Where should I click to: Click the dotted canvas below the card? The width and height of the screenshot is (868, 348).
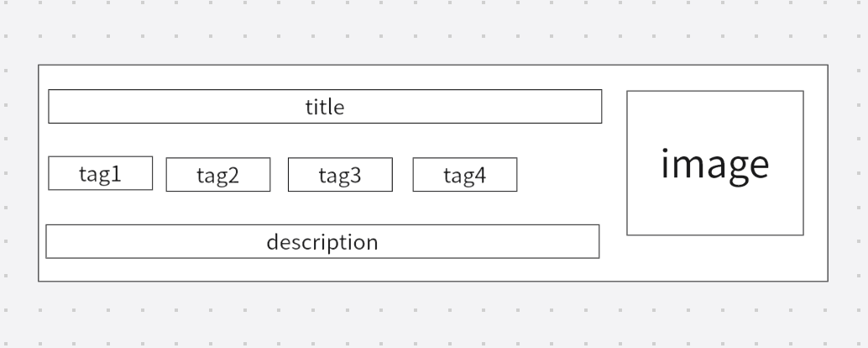point(420,315)
